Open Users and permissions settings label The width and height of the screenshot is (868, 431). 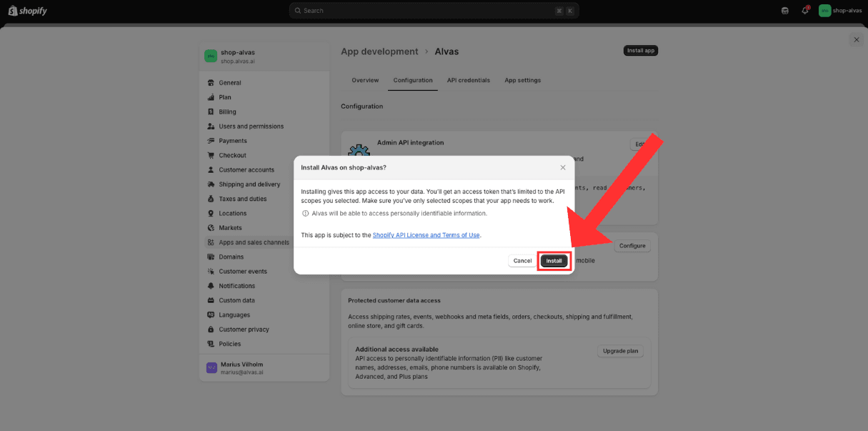point(251,127)
